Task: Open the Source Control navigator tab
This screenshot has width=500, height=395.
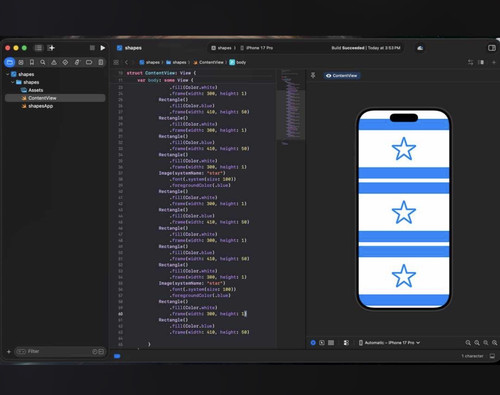Action: [x=21, y=62]
